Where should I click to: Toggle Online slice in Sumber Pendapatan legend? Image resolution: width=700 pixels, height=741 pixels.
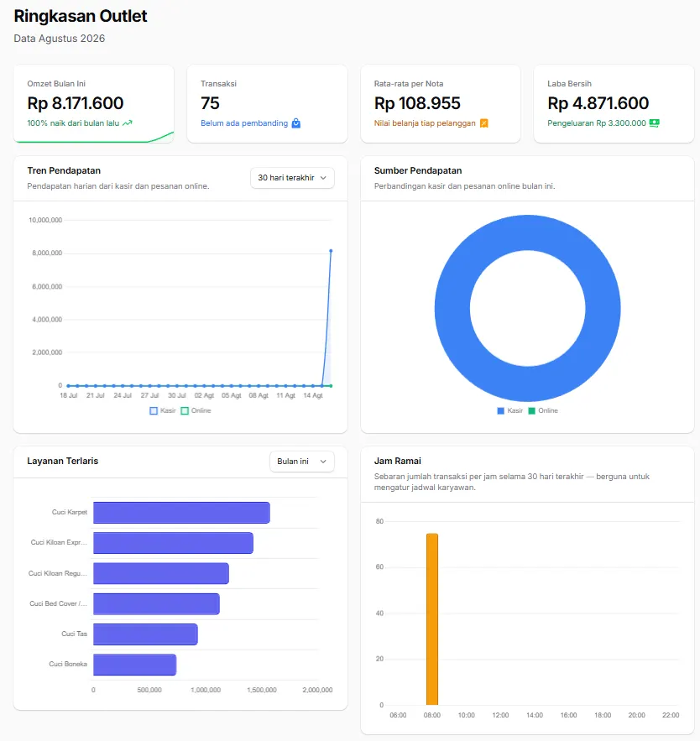543,410
